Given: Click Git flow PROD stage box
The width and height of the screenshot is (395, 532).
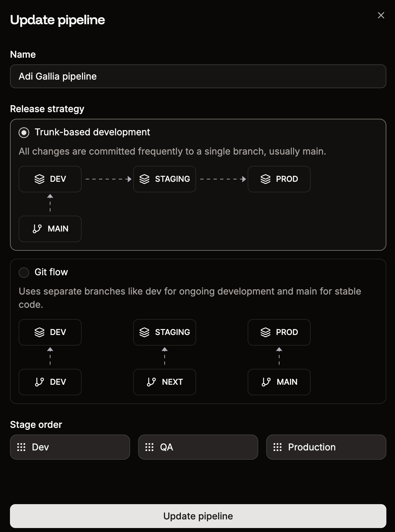Looking at the screenshot, I should click(279, 332).
